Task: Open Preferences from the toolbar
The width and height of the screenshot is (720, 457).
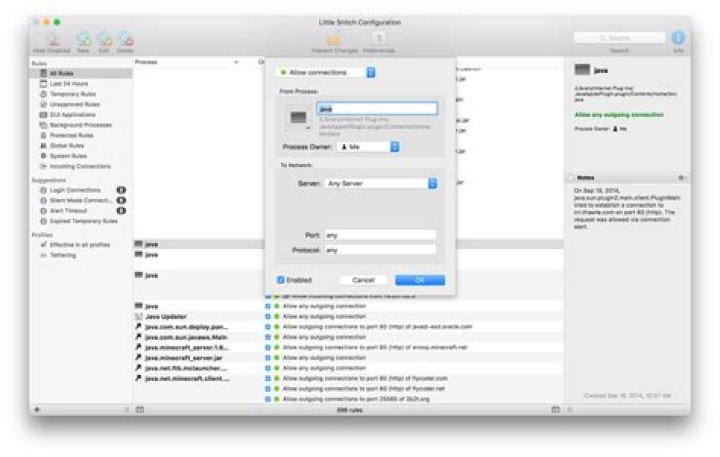Action: [379, 39]
